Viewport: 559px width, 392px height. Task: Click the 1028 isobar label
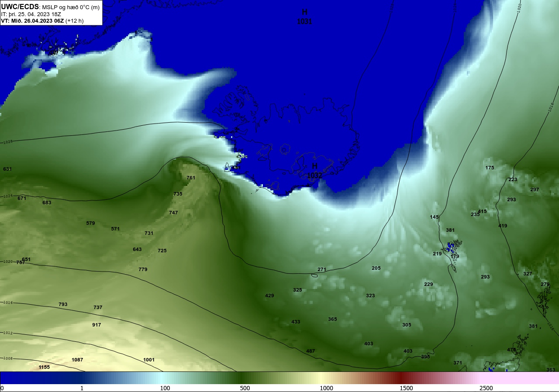7,142
